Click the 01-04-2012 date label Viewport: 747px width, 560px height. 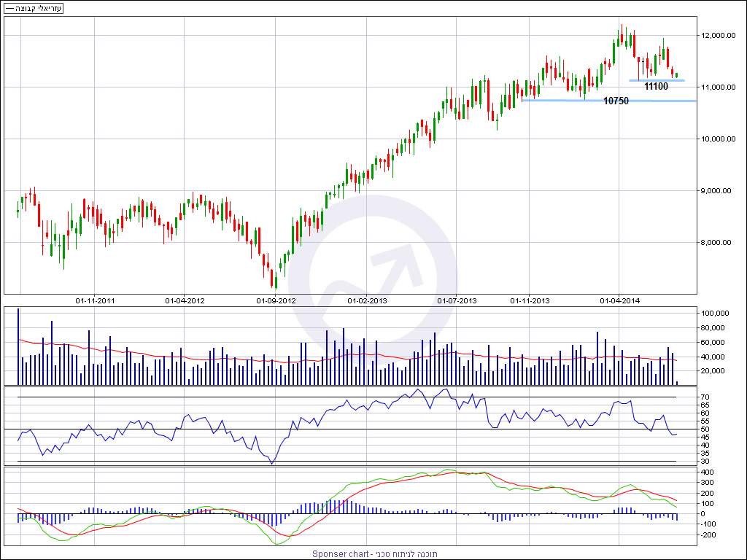tap(185, 301)
